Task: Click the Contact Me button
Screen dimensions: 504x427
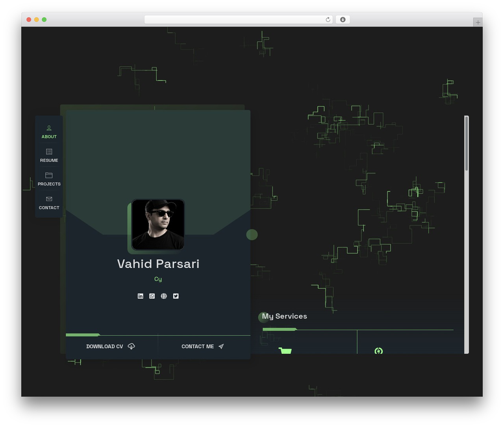Action: click(x=203, y=346)
